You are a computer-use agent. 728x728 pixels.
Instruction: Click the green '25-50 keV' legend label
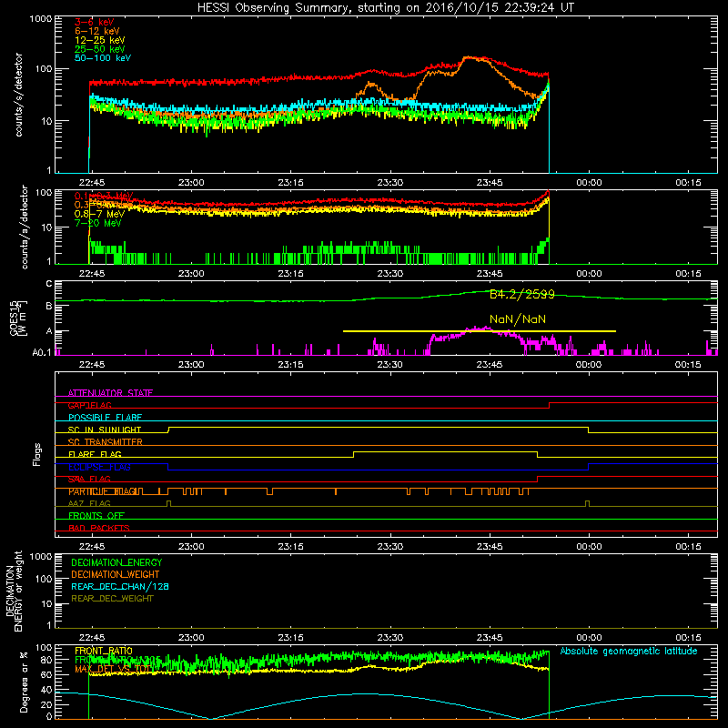tap(99, 49)
